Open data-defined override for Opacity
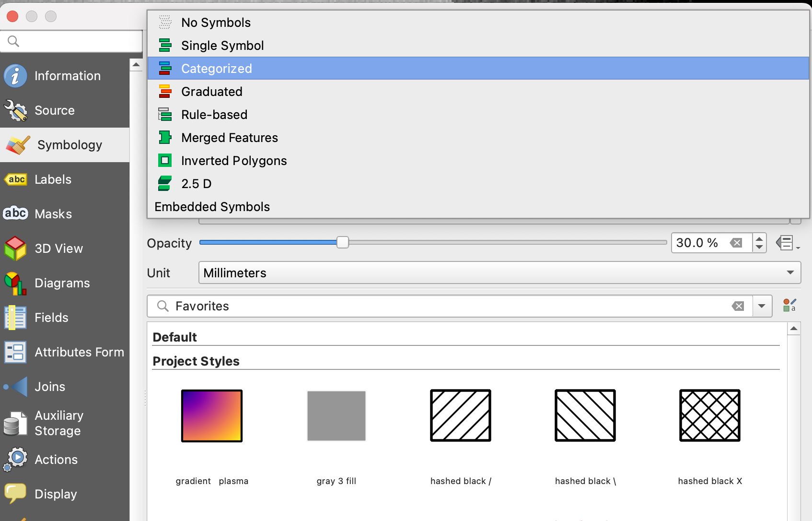This screenshot has width=812, height=521. pyautogui.click(x=788, y=243)
